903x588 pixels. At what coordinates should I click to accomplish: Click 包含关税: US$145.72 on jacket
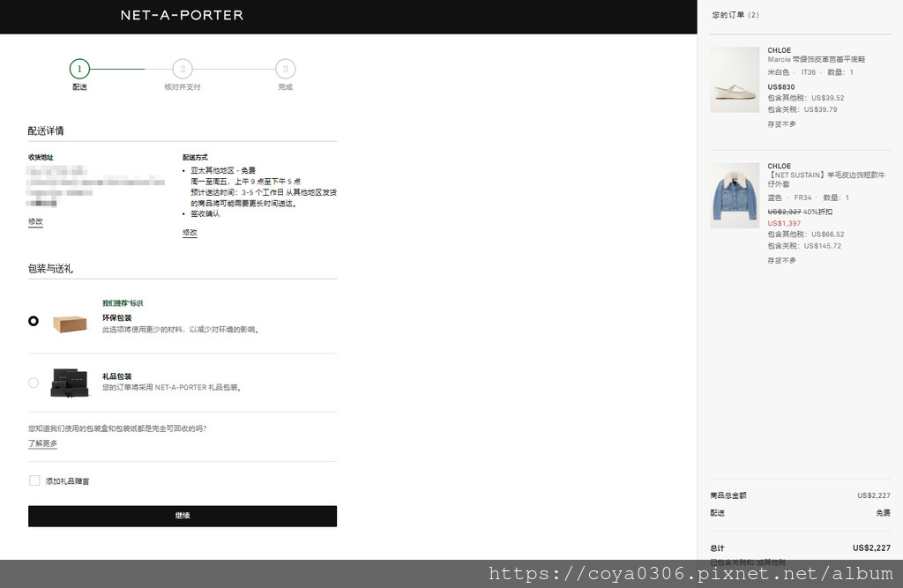tap(804, 246)
